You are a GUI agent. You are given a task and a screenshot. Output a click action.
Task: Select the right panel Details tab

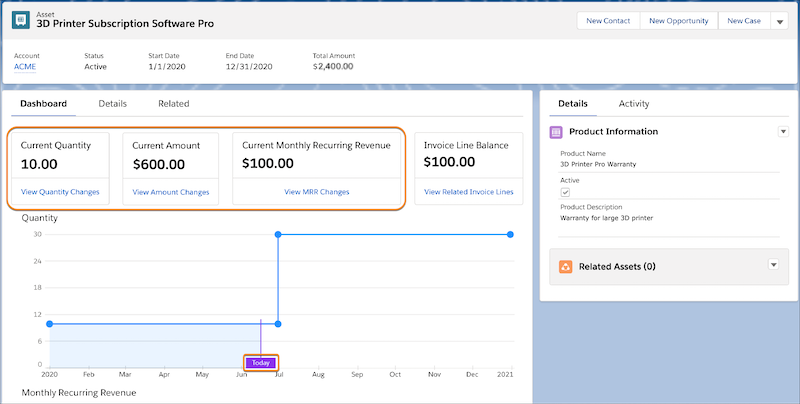pos(572,104)
